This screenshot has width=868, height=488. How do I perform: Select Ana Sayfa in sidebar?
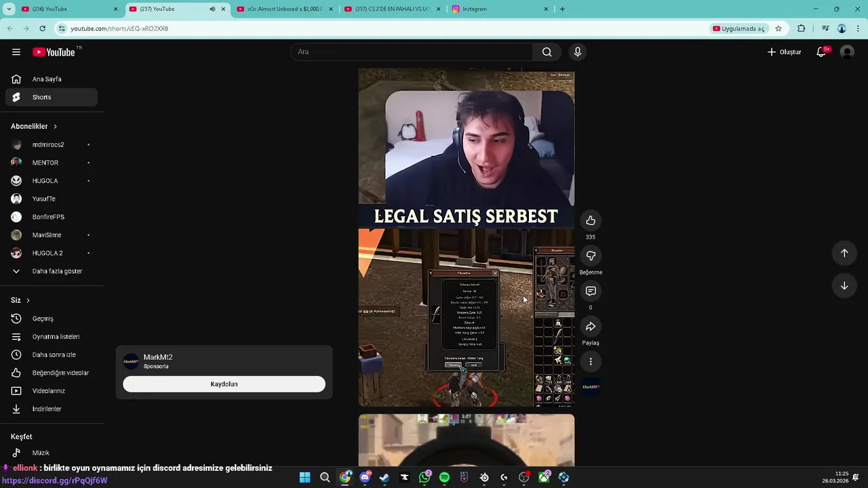pyautogui.click(x=52, y=79)
